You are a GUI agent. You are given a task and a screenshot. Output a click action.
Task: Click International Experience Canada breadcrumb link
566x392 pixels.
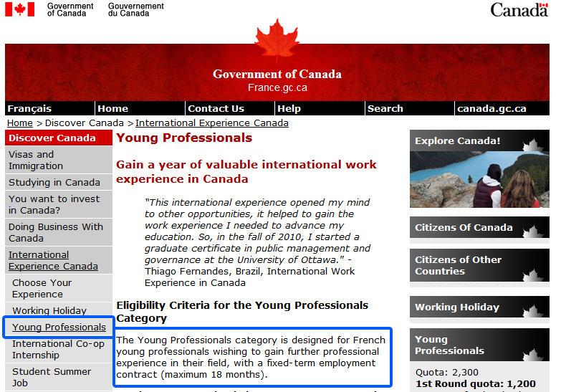click(x=212, y=123)
